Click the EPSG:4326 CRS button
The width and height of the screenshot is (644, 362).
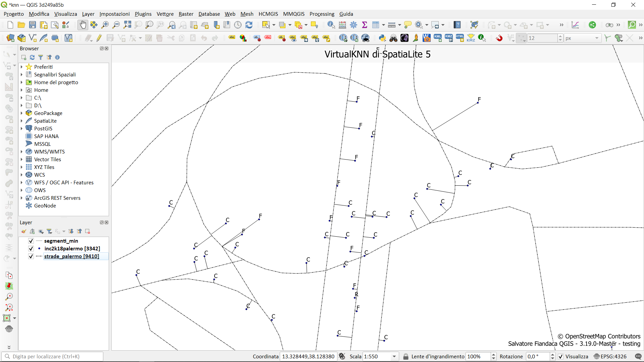[x=610, y=357]
